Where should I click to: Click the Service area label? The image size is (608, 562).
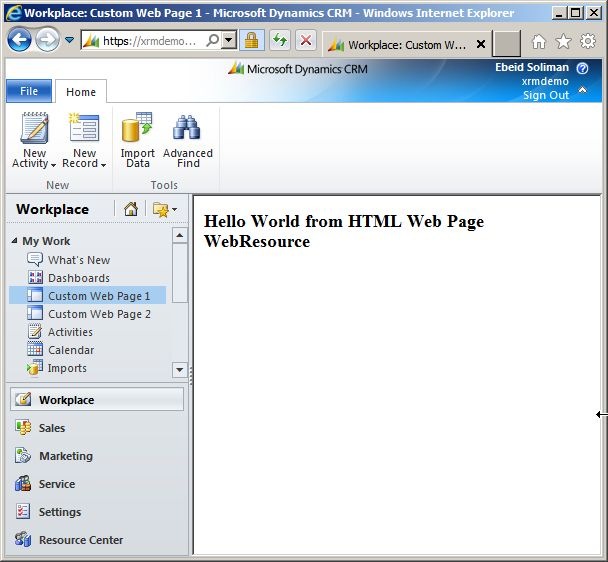point(57,484)
